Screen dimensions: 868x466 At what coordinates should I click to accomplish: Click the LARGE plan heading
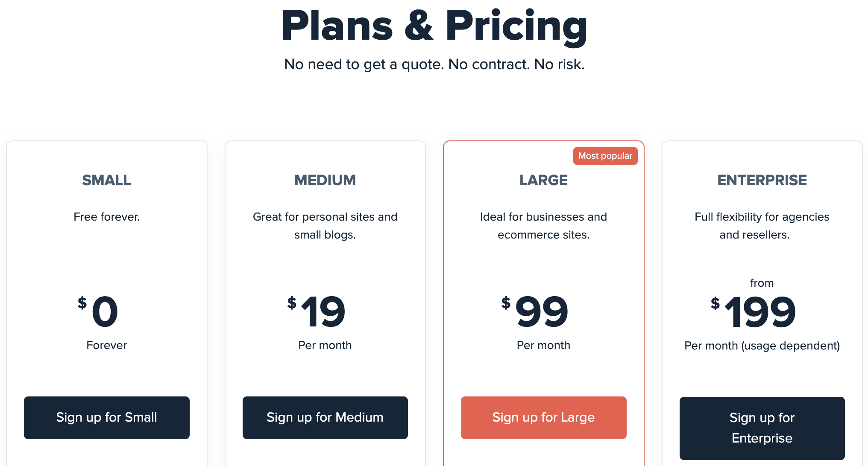(543, 180)
